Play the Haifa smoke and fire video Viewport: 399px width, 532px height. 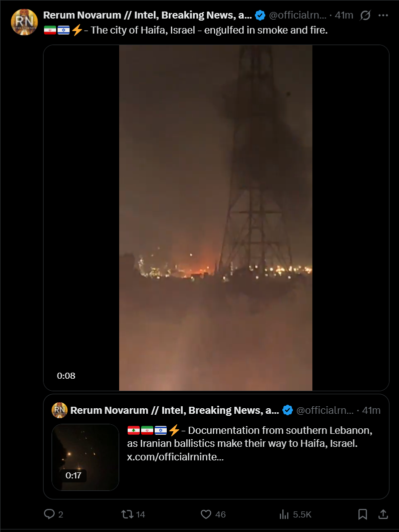pyautogui.click(x=216, y=218)
